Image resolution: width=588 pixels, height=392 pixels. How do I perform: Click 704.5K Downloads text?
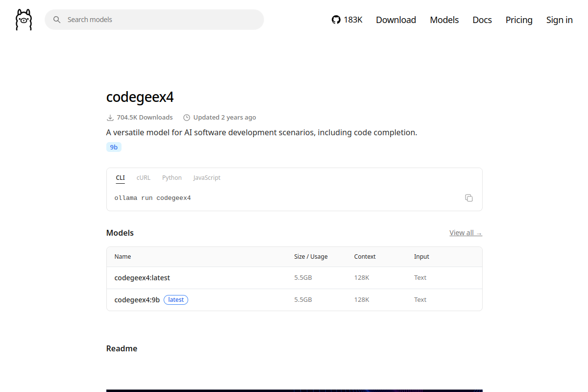tap(145, 118)
